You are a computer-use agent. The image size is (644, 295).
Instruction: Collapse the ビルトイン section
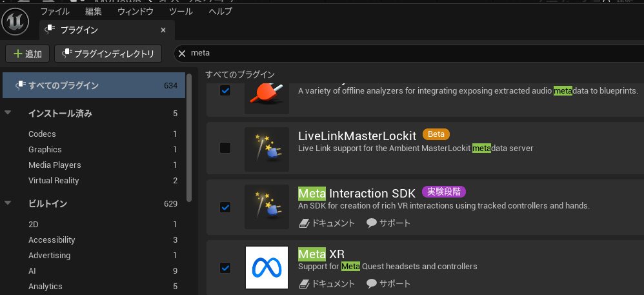coord(8,203)
